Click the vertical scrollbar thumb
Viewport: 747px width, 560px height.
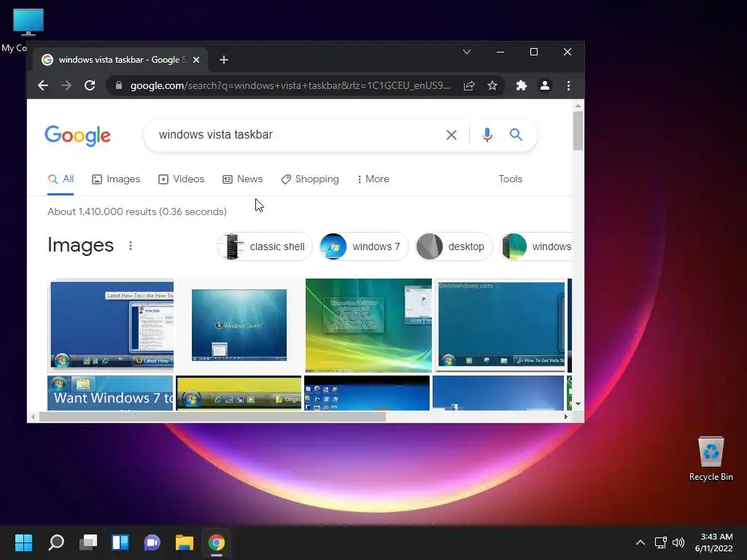[x=578, y=131]
